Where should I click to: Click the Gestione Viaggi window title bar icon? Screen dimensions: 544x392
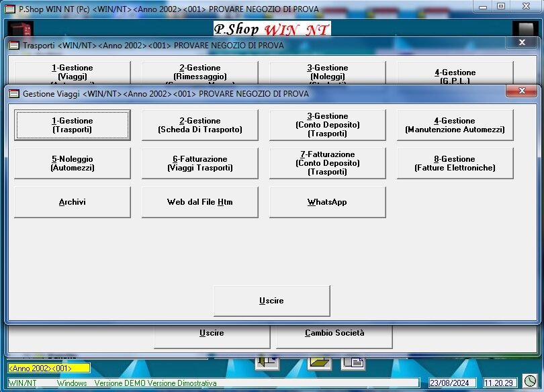pos(13,92)
